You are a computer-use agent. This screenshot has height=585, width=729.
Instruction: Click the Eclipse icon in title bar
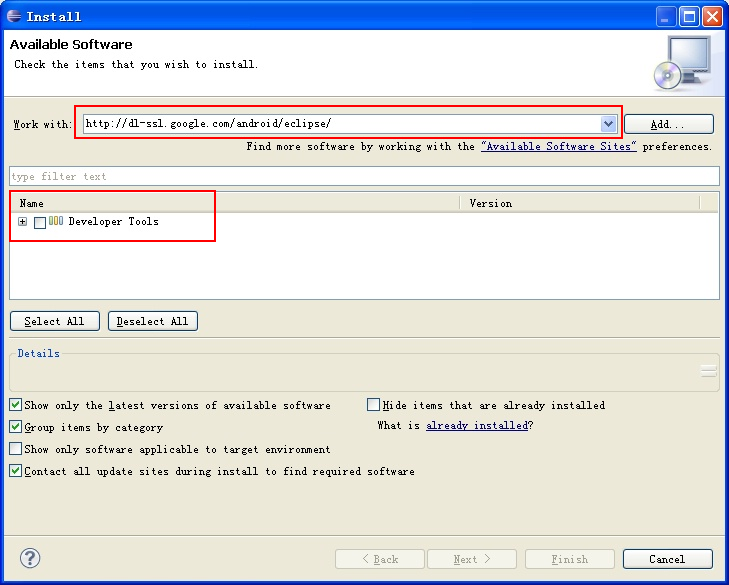[x=14, y=16]
